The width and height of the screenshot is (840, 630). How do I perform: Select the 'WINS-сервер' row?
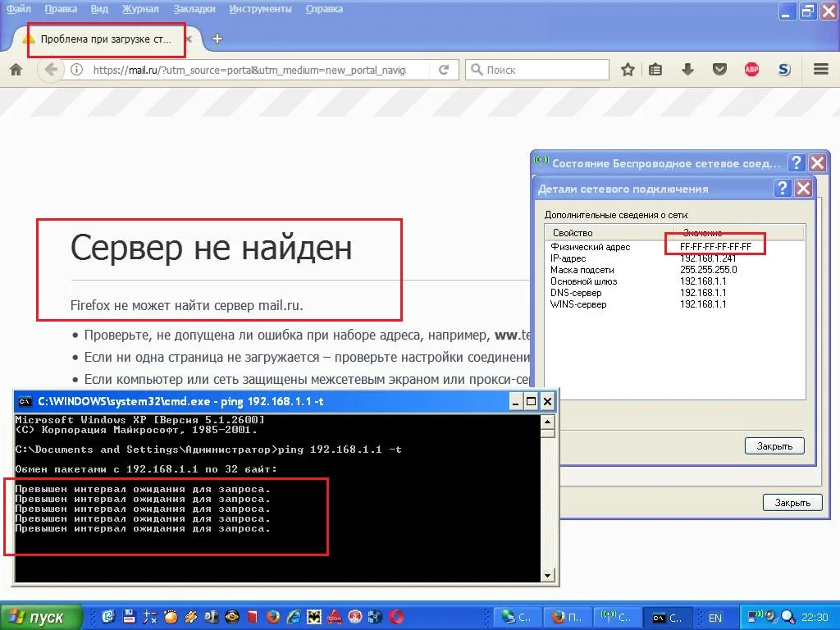[x=674, y=304]
